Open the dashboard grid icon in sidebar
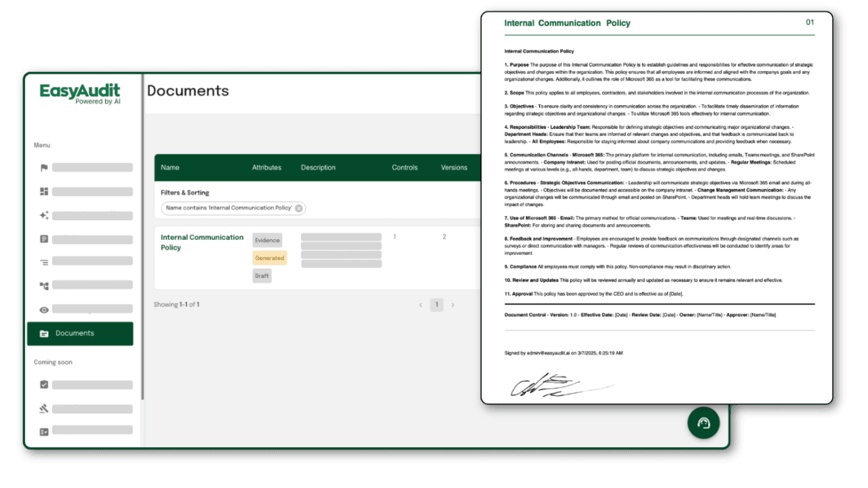 tap(43, 191)
